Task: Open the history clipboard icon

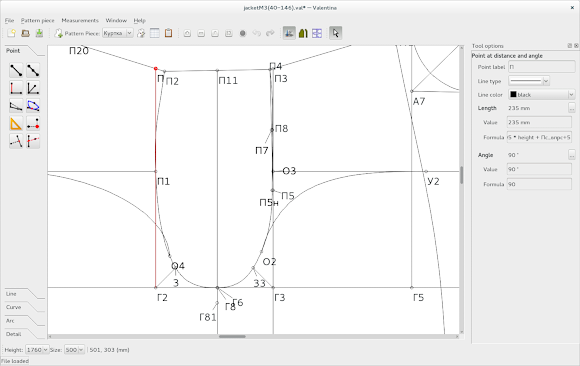Action: coord(168,33)
